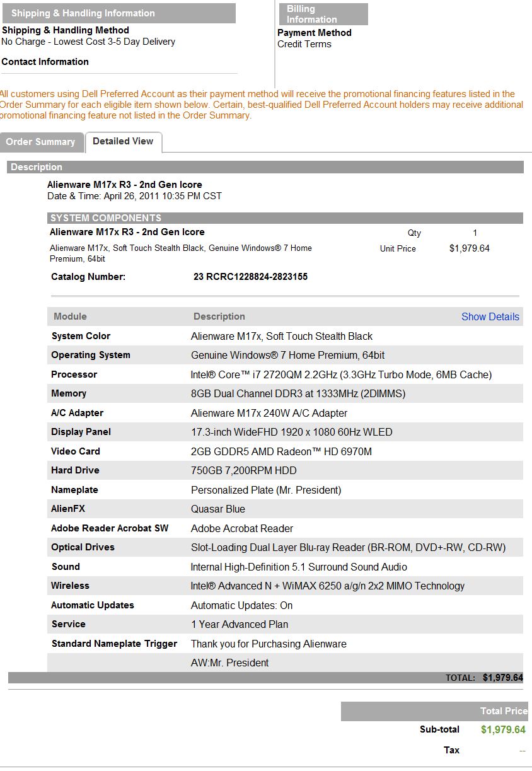This screenshot has width=532, height=771.
Task: Click the "Nameplate" row label
Action: (x=74, y=490)
